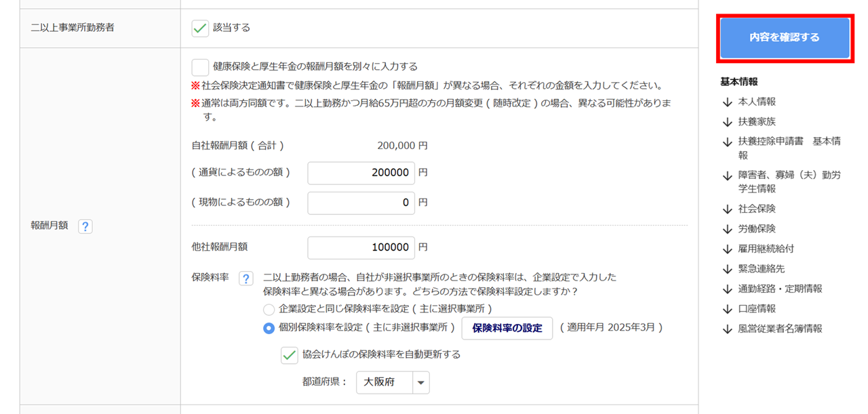Click the 内容を確認する button
Viewport: 868px width, 414px height.
(785, 38)
